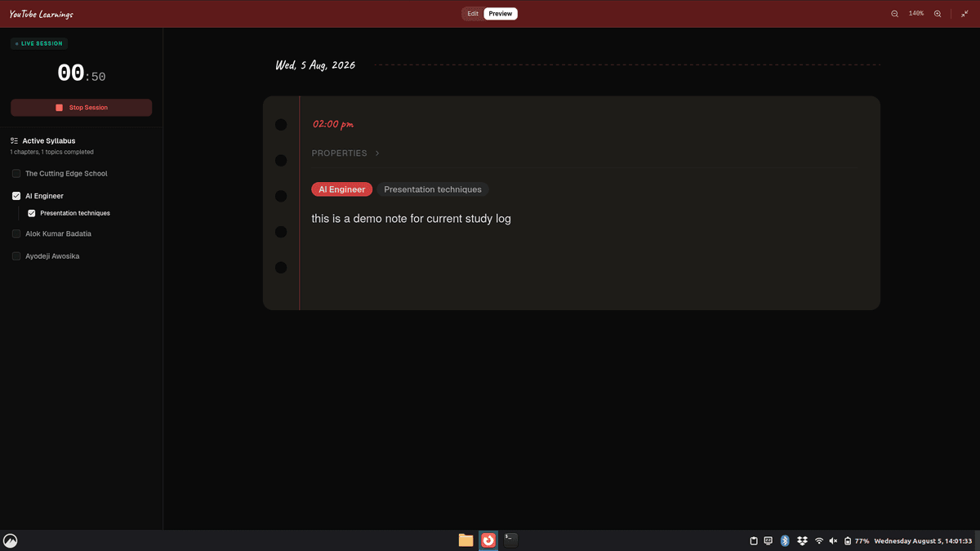980x551 pixels.
Task: Click the YouTube Learnings title
Action: click(41, 14)
